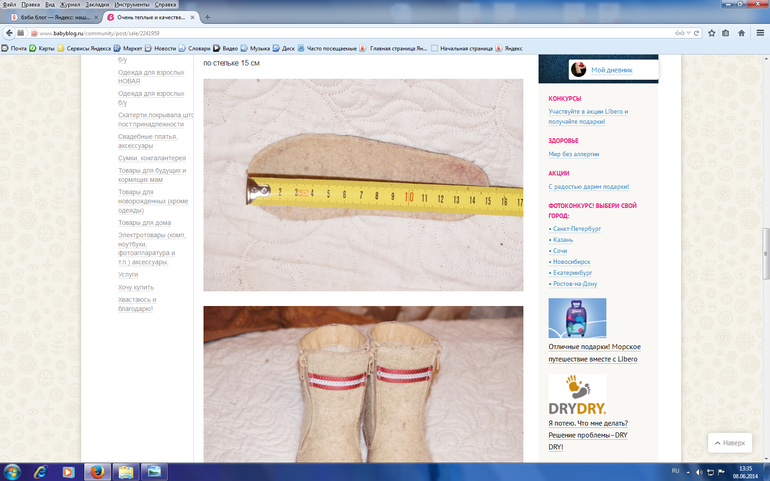Image resolution: width=770 pixels, height=481 pixels.
Task: Open 'Свадебные платья, аксессуары' category
Action: pyautogui.click(x=147, y=141)
